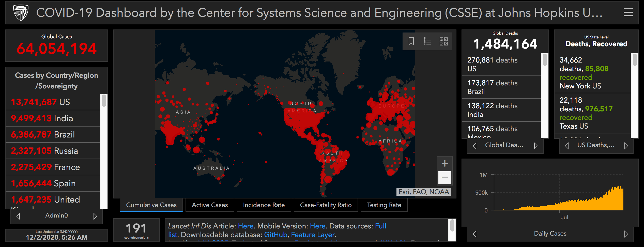The height and width of the screenshot is (247, 644).
Task: Click the Jul axis label on chart
Action: 564,217
